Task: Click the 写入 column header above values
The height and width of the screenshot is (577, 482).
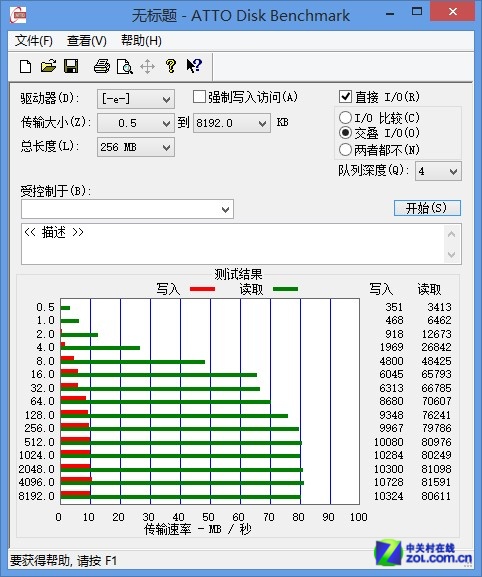Action: pyautogui.click(x=381, y=289)
